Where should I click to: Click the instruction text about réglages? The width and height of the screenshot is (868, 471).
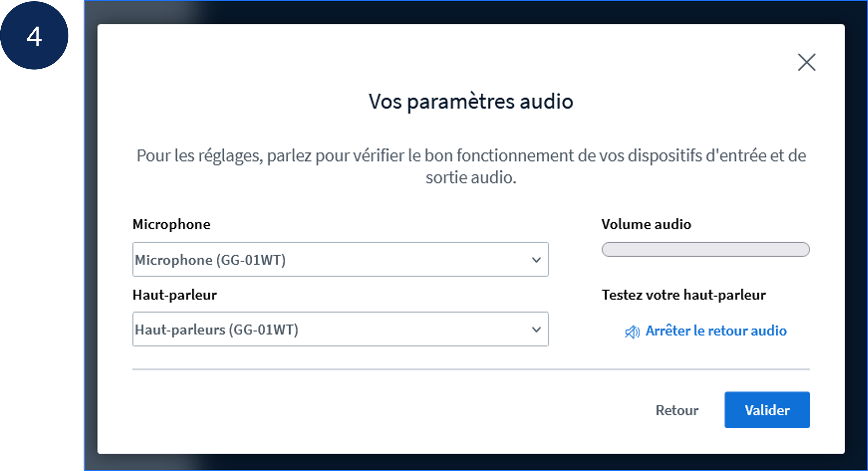[471, 156]
